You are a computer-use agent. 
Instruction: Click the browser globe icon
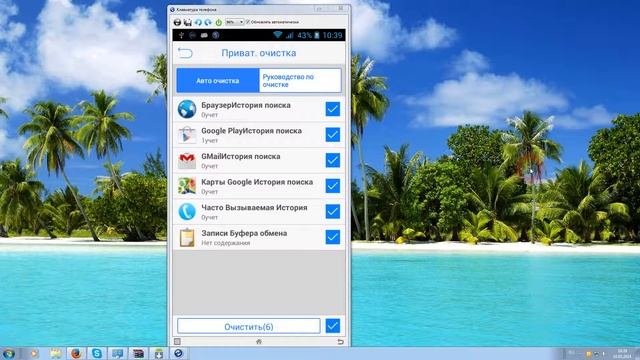tap(187, 109)
